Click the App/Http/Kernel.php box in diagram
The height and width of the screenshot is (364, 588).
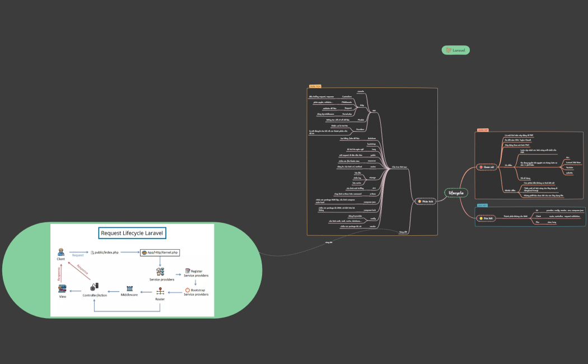(160, 253)
